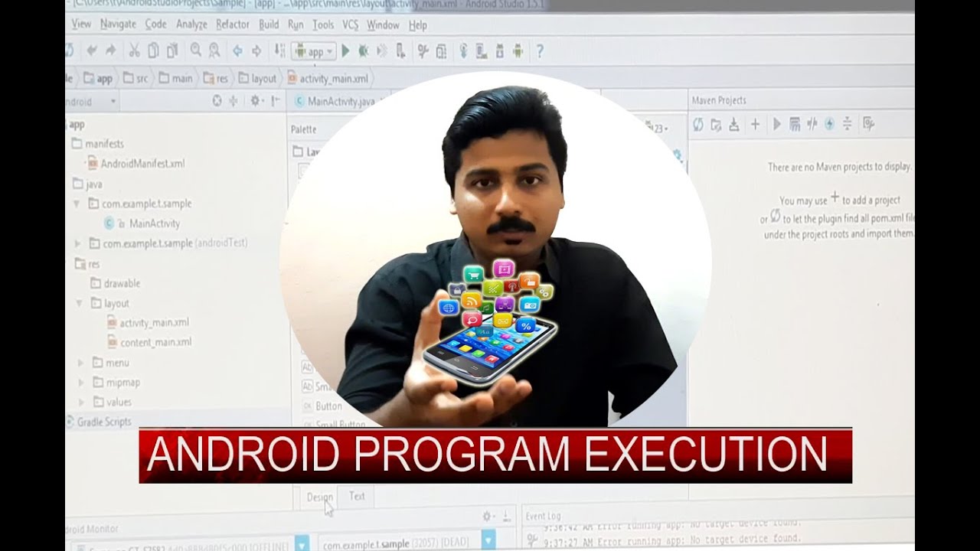Click activity_main.xml breadcrumb in navigation bar

(x=327, y=78)
